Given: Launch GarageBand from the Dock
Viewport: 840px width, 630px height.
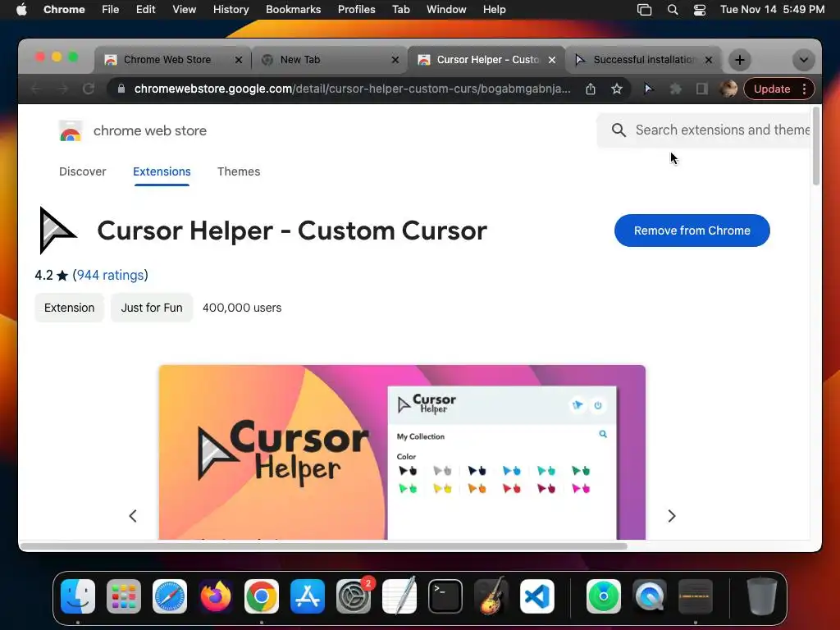Looking at the screenshot, I should tap(491, 596).
